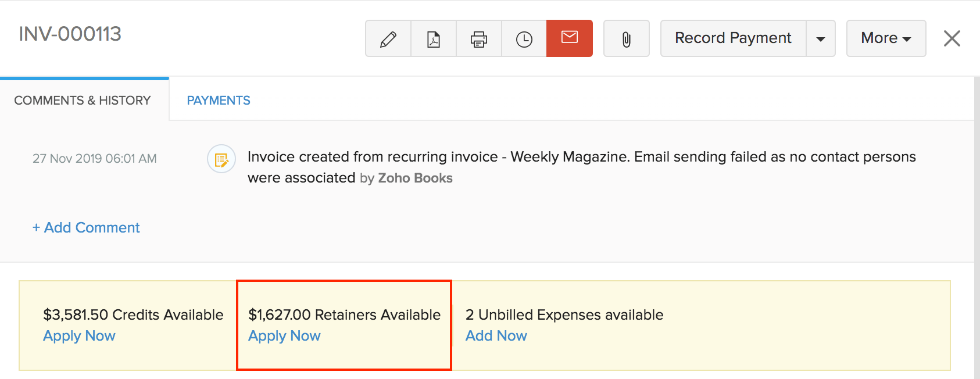Screen dimensions: 980x379
Task: Switch to the Payments tab
Action: (219, 101)
